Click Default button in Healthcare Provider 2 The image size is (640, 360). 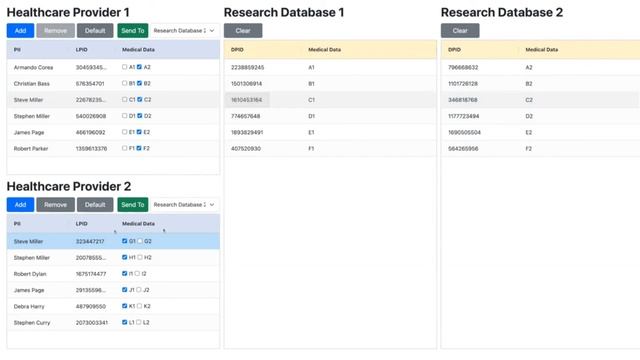point(95,204)
